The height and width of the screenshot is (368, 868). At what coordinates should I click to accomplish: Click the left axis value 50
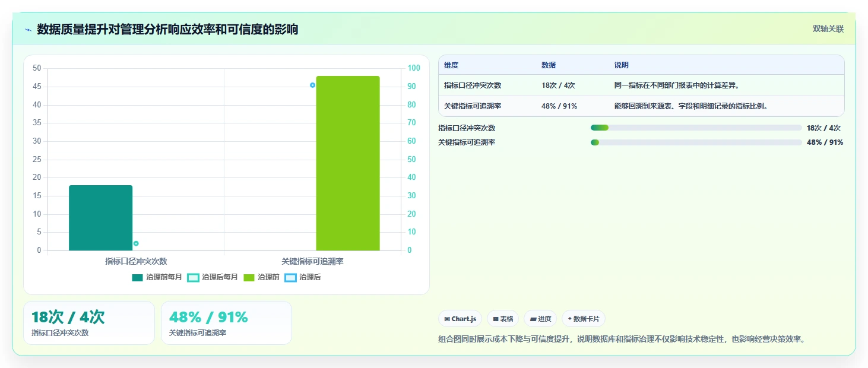[37, 68]
